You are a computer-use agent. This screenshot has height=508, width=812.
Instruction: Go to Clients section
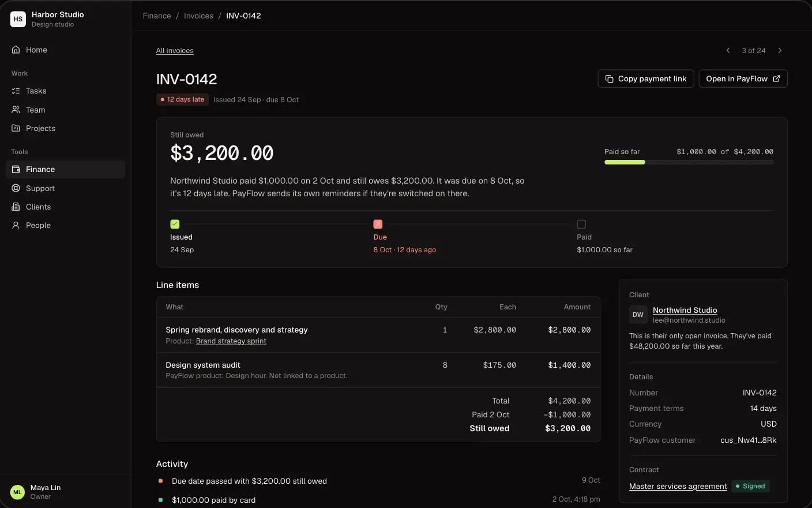(x=65, y=207)
